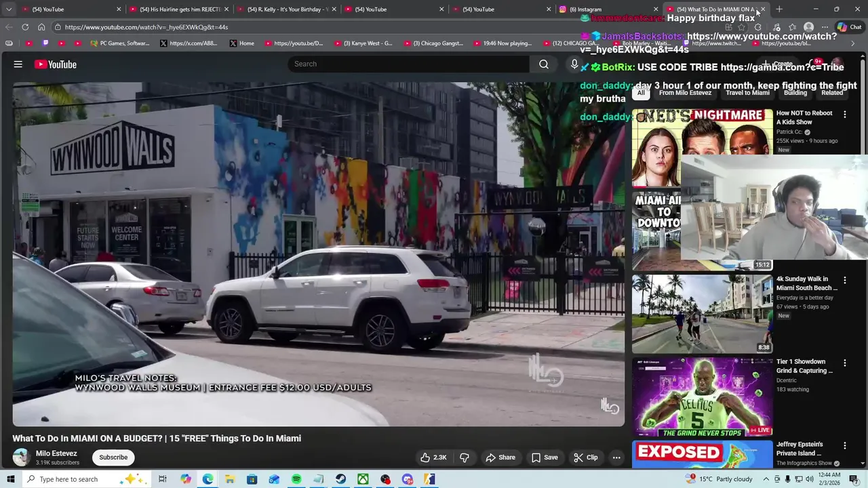Go to browser home page icon
868x488 pixels.
(x=41, y=27)
